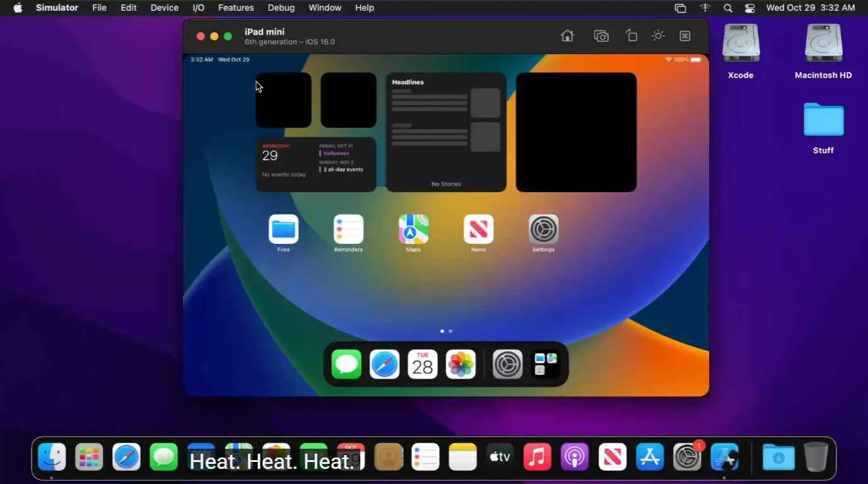The image size is (868, 484).
Task: Open Control Center in the menu bar
Action: click(x=749, y=8)
